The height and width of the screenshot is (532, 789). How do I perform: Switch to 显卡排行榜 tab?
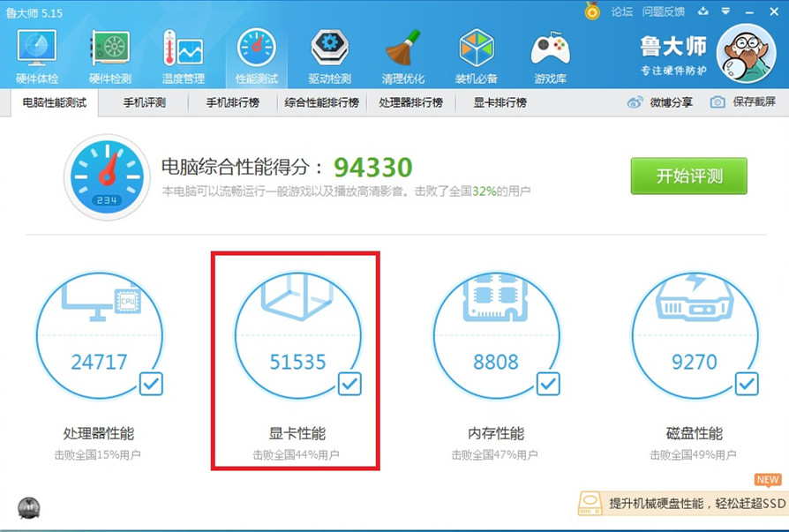pyautogui.click(x=500, y=102)
